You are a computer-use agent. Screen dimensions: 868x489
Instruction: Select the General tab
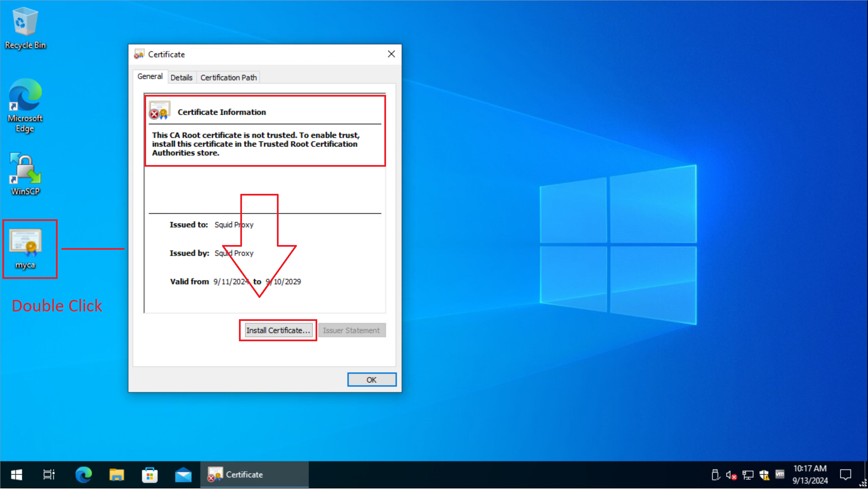point(150,77)
